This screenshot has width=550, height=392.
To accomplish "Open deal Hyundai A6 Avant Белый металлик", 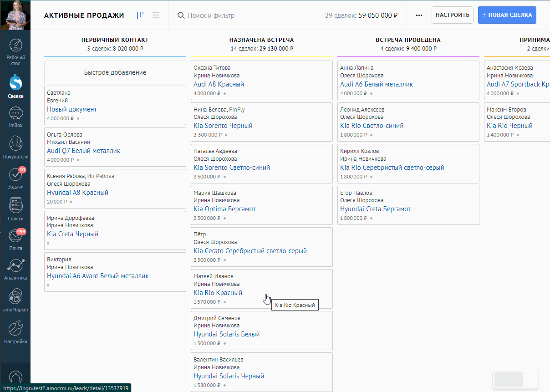I will click(98, 276).
